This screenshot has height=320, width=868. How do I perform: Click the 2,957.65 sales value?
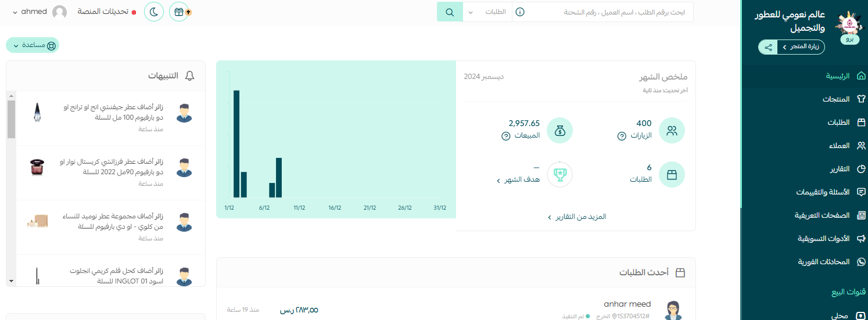click(524, 123)
